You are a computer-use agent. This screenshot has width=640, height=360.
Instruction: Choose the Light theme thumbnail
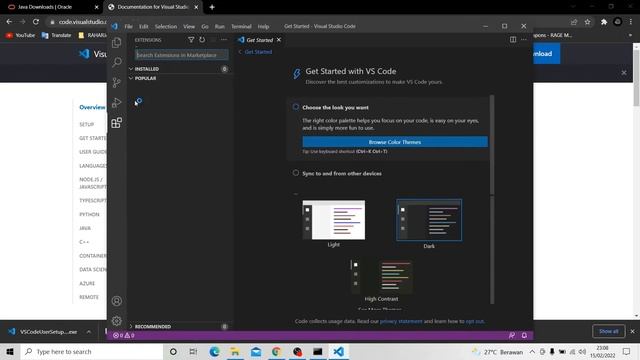pyautogui.click(x=333, y=224)
